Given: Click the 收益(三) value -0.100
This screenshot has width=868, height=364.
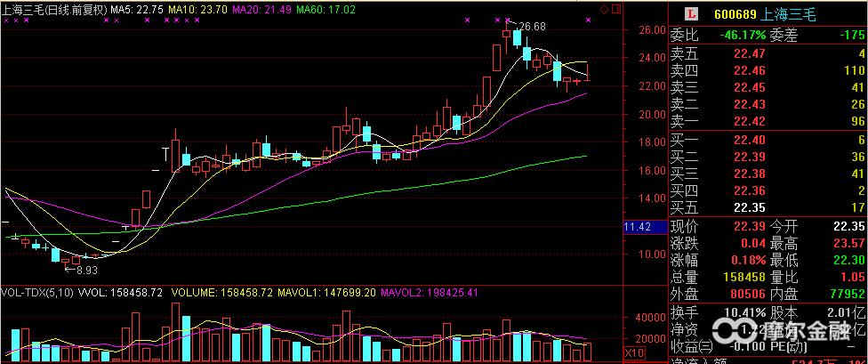Looking at the screenshot, I should tap(749, 346).
